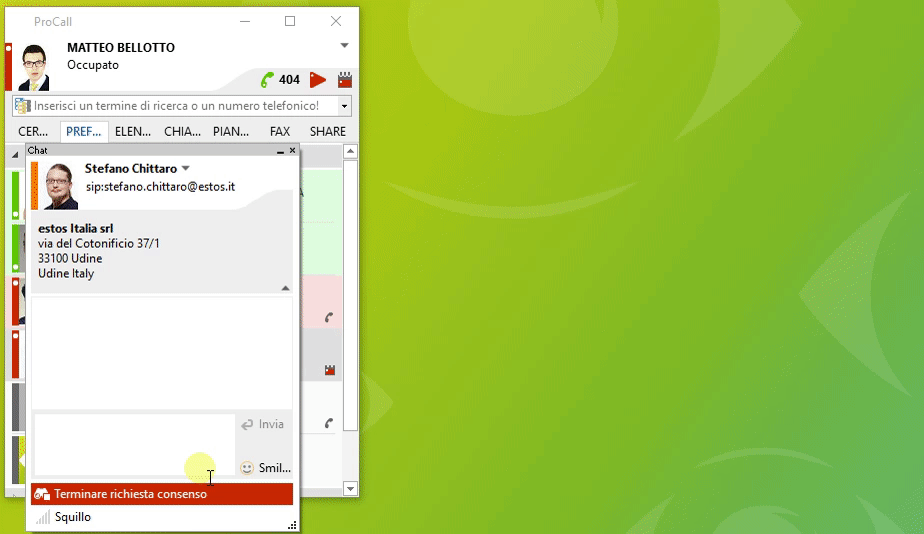
Task: Click the 404 extension number
Action: click(x=289, y=80)
